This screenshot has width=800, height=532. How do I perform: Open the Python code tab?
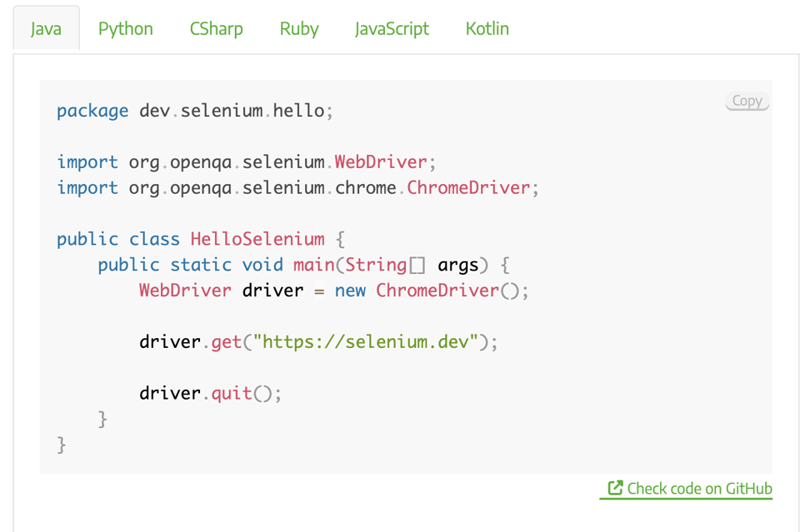(x=125, y=28)
